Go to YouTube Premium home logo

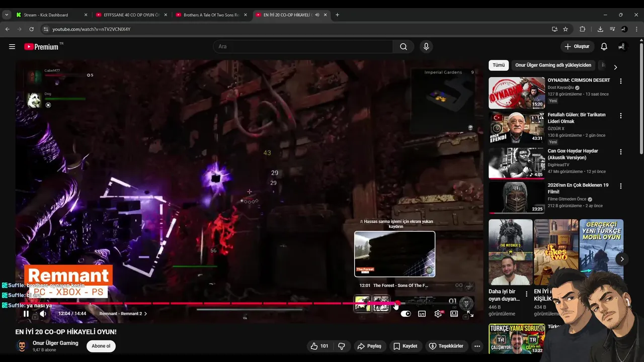[41, 47]
